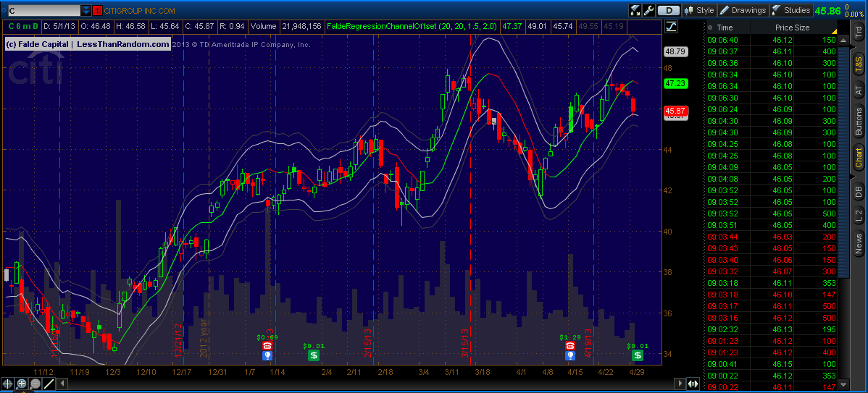Click the earnings phone icon near 1/14
The width and height of the screenshot is (868, 393).
pyautogui.click(x=267, y=345)
